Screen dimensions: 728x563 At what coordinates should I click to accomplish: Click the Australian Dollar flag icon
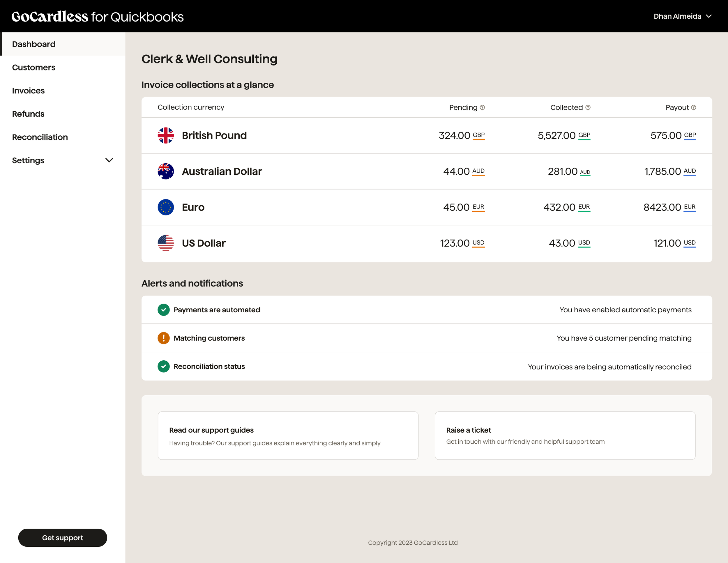[166, 171]
